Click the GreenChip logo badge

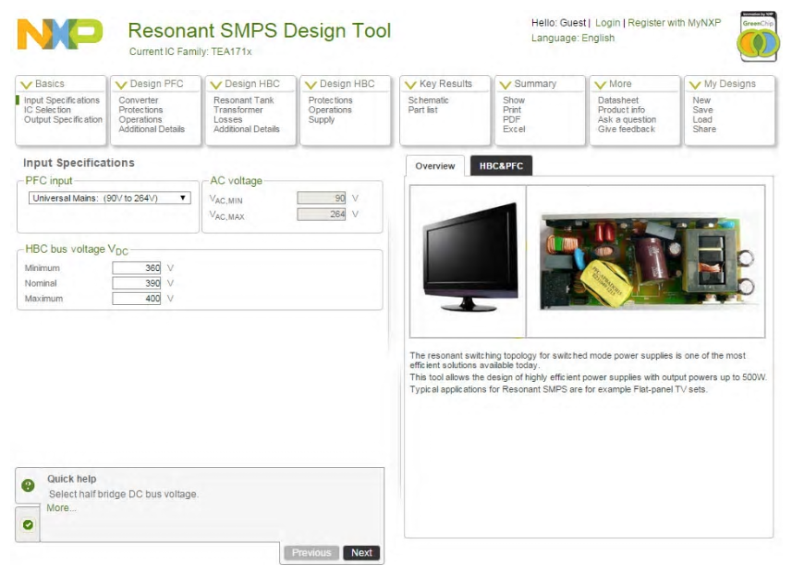point(758,37)
